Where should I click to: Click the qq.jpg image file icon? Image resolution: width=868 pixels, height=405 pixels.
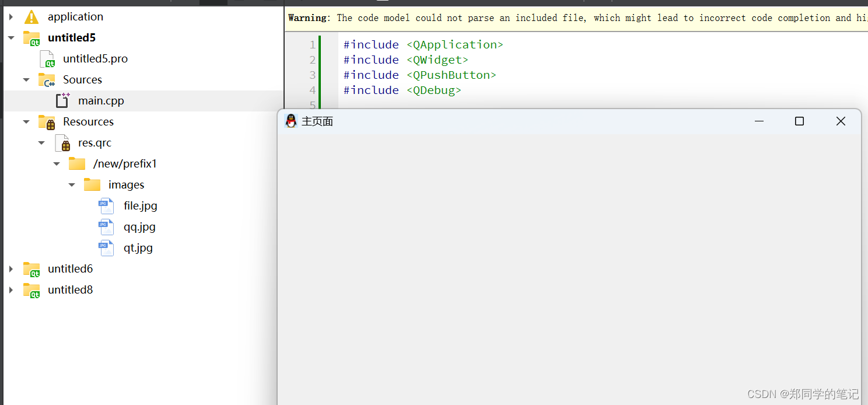pos(106,226)
